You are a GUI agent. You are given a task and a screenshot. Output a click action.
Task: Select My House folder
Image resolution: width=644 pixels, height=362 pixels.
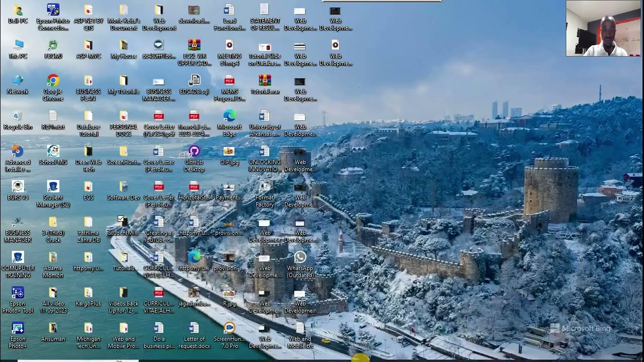[x=123, y=50]
